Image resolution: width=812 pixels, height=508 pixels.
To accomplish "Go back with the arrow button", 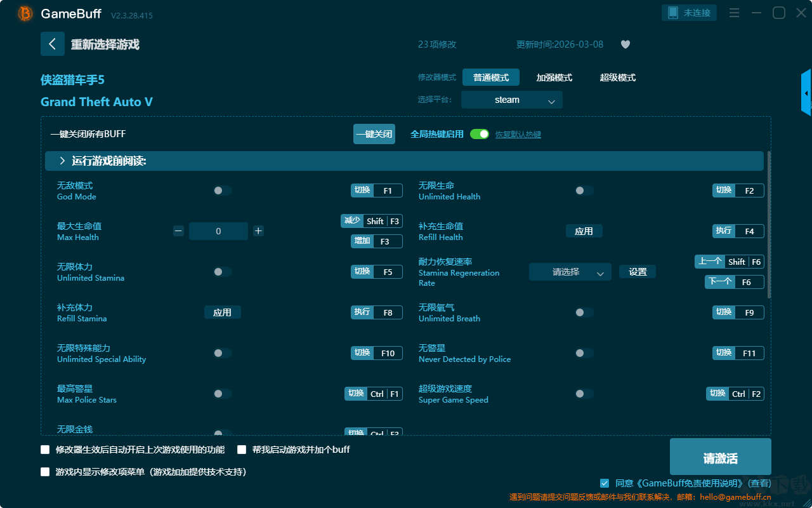I will [53, 44].
